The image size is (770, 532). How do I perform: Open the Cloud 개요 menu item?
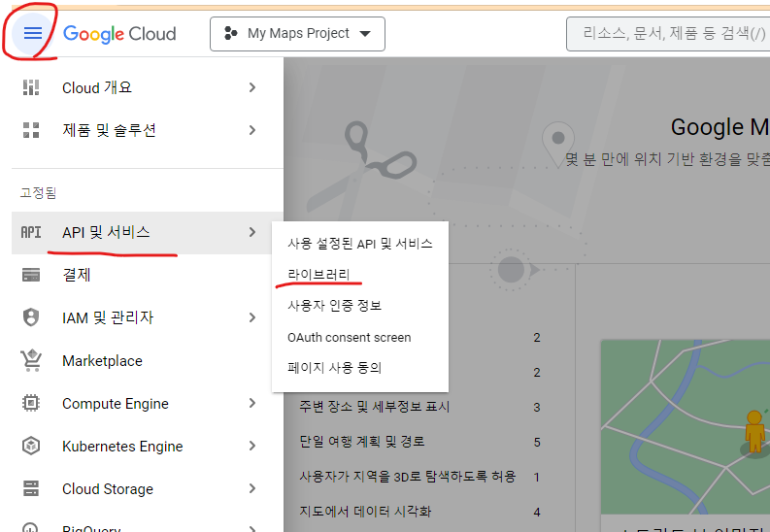[147, 87]
